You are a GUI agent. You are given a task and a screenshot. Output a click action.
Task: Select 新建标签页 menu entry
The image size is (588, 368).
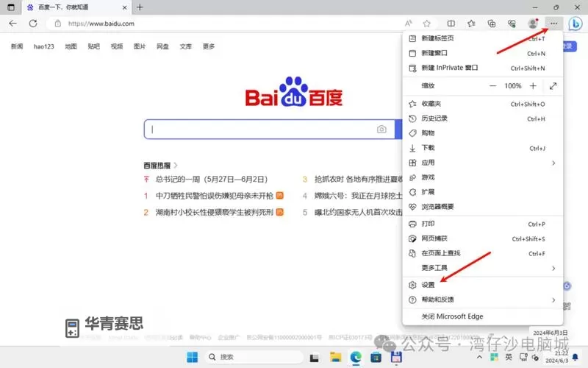tap(482, 38)
